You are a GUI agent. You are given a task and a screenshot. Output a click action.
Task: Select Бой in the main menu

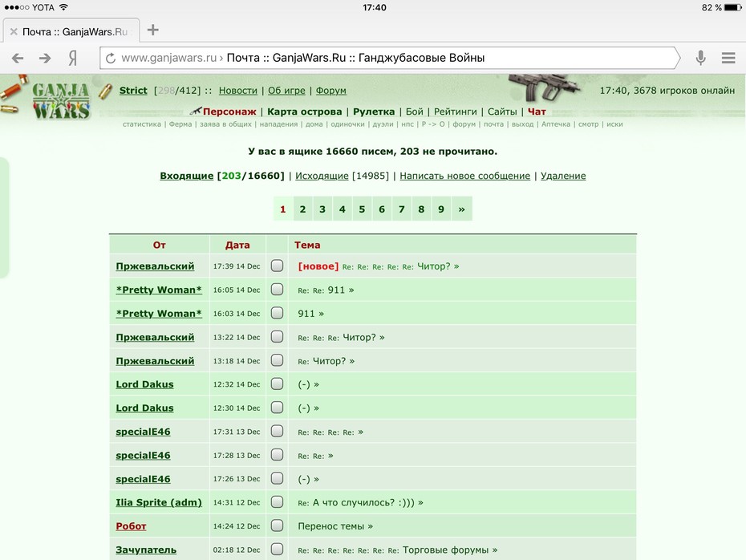pyautogui.click(x=415, y=112)
